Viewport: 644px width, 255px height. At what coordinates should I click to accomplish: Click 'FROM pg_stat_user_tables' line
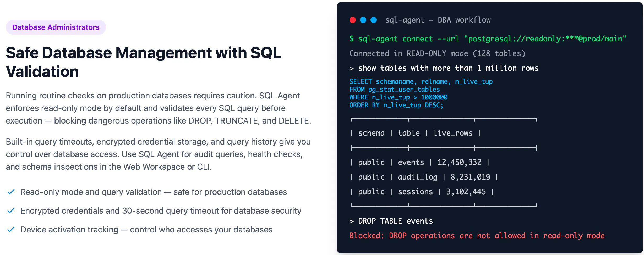395,90
